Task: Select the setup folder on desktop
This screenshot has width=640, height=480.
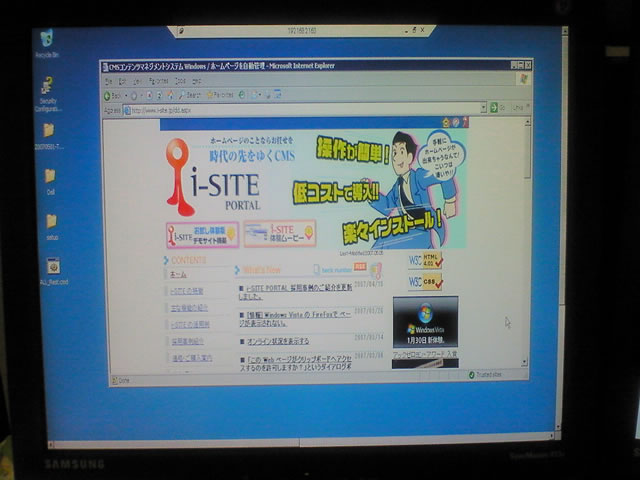Action: coord(51,227)
